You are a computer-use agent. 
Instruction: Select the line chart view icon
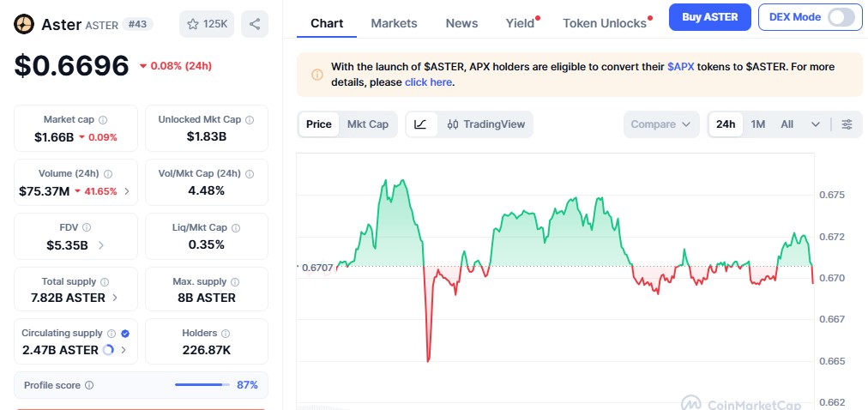point(421,124)
